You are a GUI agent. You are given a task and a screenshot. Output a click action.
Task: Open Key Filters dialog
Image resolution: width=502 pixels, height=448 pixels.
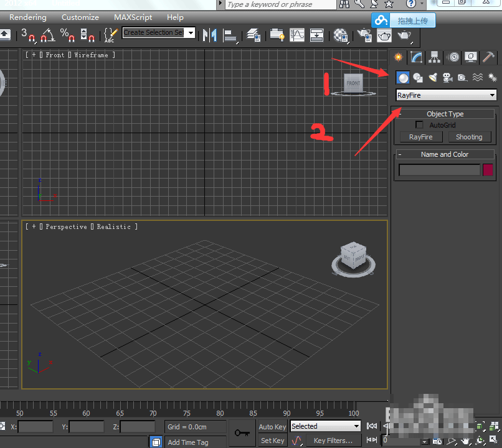click(x=333, y=441)
